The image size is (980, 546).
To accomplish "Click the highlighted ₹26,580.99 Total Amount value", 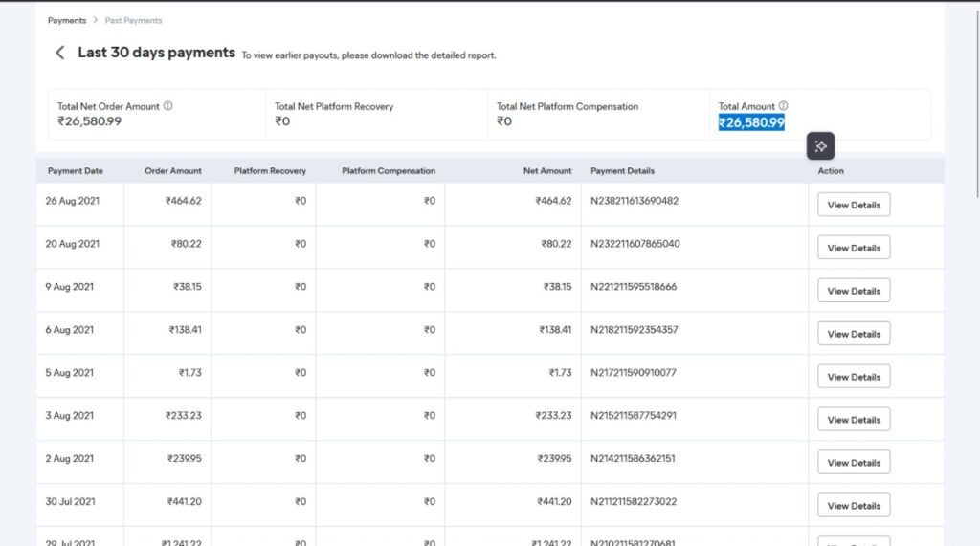I will point(751,122).
